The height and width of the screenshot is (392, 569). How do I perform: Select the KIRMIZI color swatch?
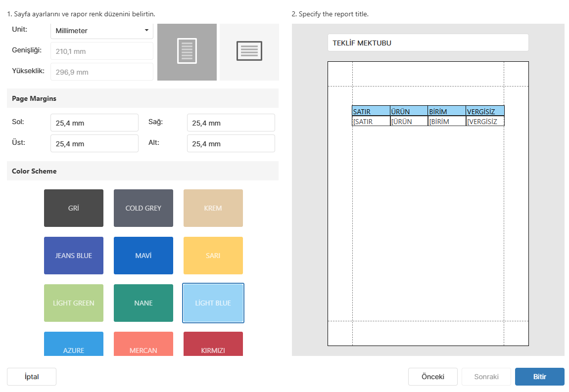coord(213,344)
